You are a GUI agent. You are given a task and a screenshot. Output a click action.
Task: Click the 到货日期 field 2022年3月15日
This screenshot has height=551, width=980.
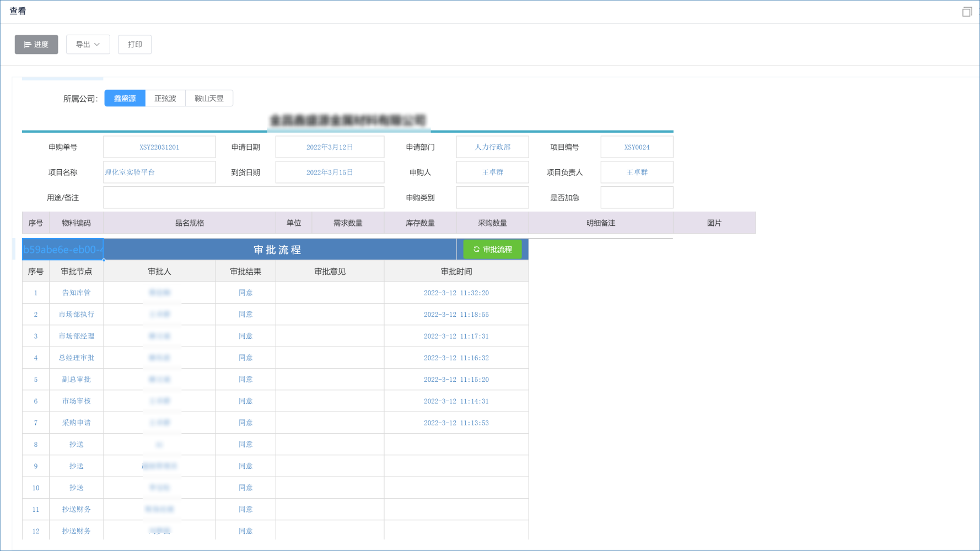tap(330, 172)
